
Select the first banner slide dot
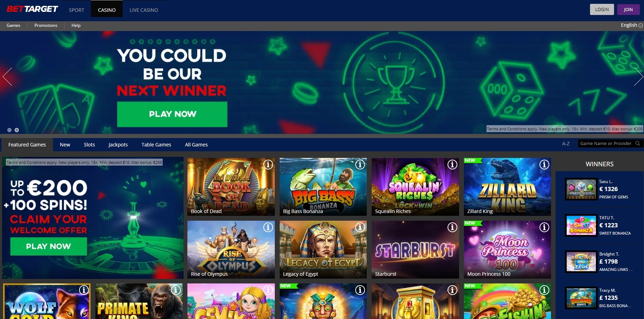tap(9, 130)
